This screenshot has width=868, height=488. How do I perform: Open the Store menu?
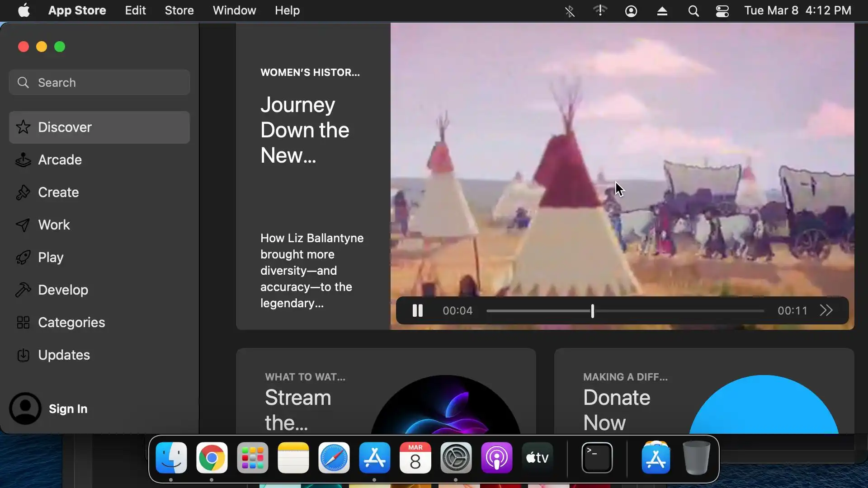point(179,10)
